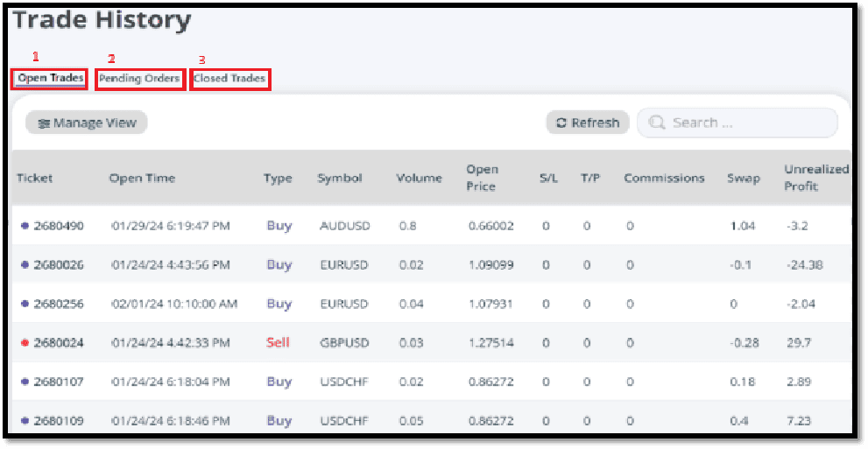Switch to the Open Trades tab

(51, 78)
